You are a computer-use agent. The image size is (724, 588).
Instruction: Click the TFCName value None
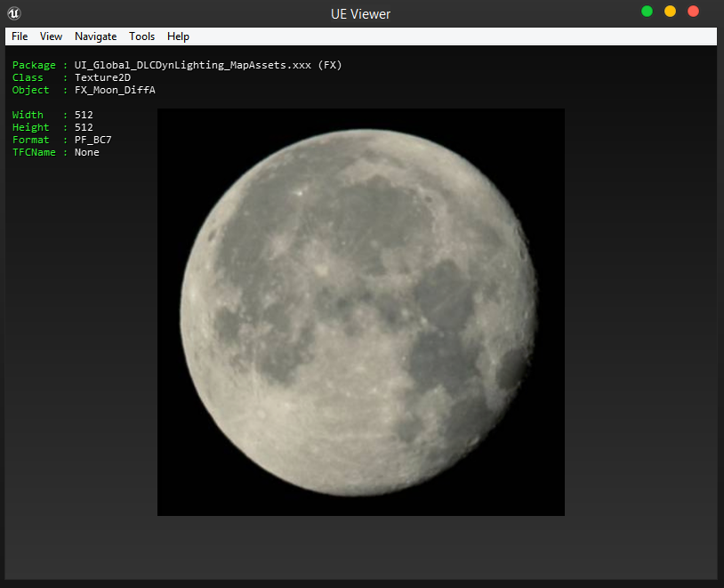point(87,152)
